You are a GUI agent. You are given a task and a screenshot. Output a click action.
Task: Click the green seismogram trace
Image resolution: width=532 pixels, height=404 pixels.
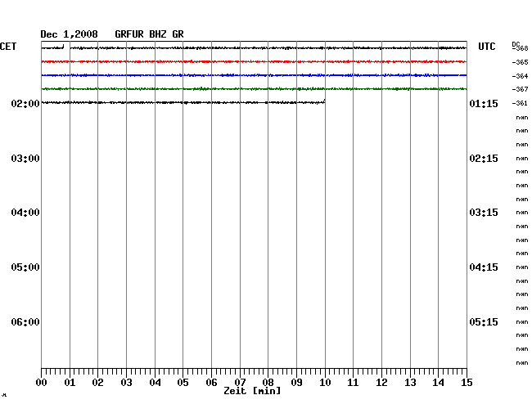(x=254, y=89)
